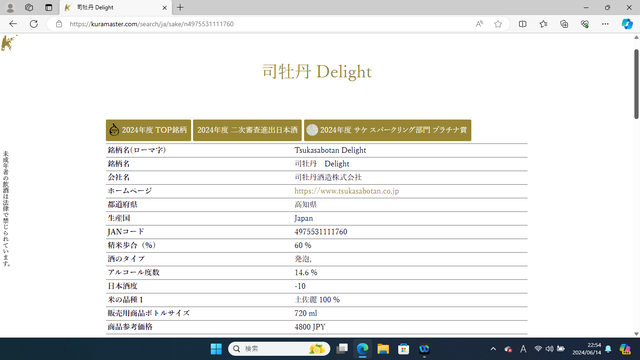
Task: Open the Collections icon
Action: 564,24
